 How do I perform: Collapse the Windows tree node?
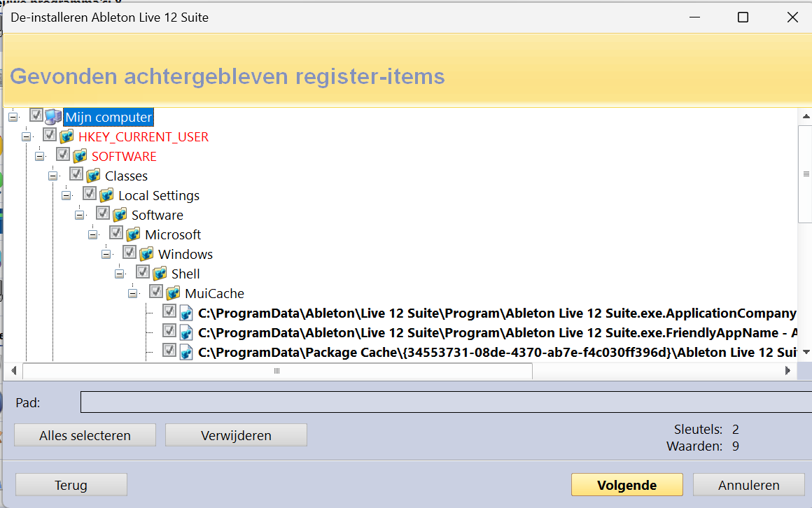pos(106,254)
